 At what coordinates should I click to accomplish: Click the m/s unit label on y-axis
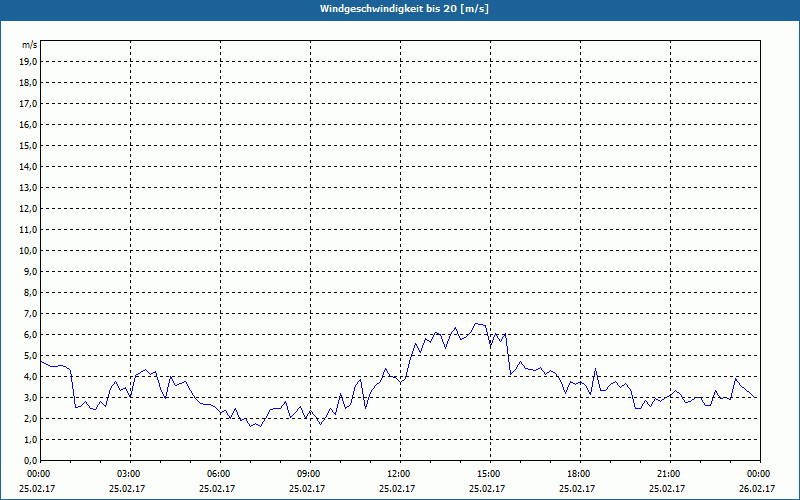tap(29, 45)
